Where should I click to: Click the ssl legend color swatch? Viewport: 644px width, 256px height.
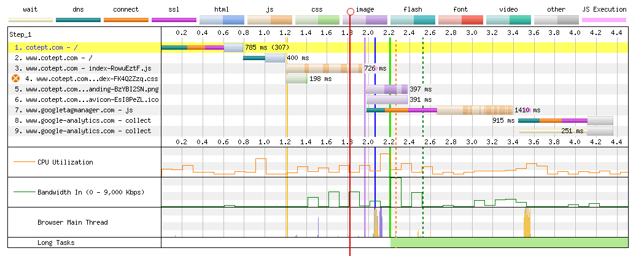click(174, 20)
